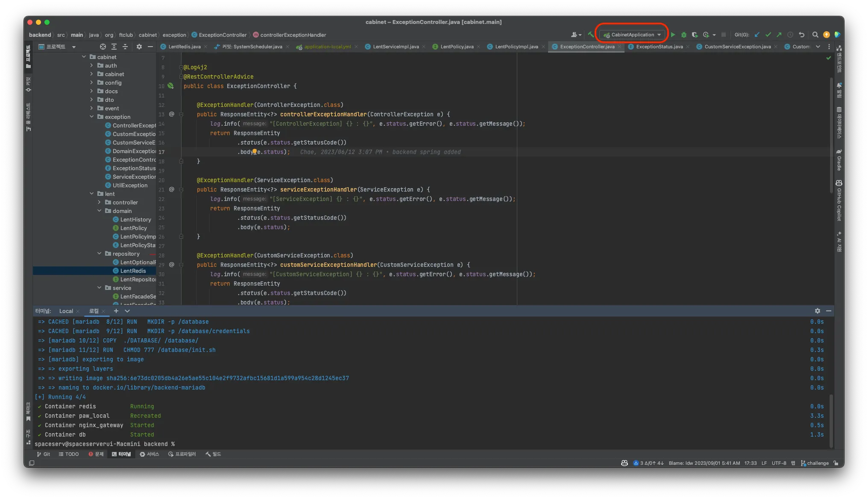Collapse the exception folder in project tree

click(x=92, y=117)
